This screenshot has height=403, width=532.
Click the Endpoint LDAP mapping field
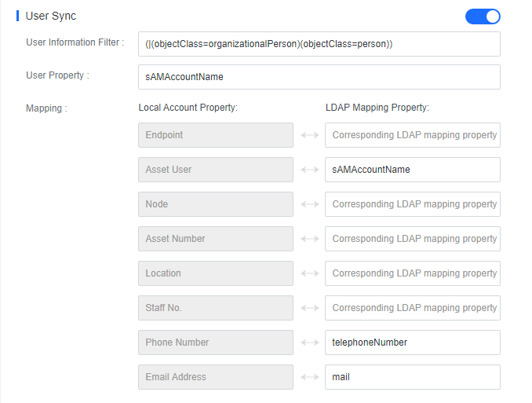point(413,135)
